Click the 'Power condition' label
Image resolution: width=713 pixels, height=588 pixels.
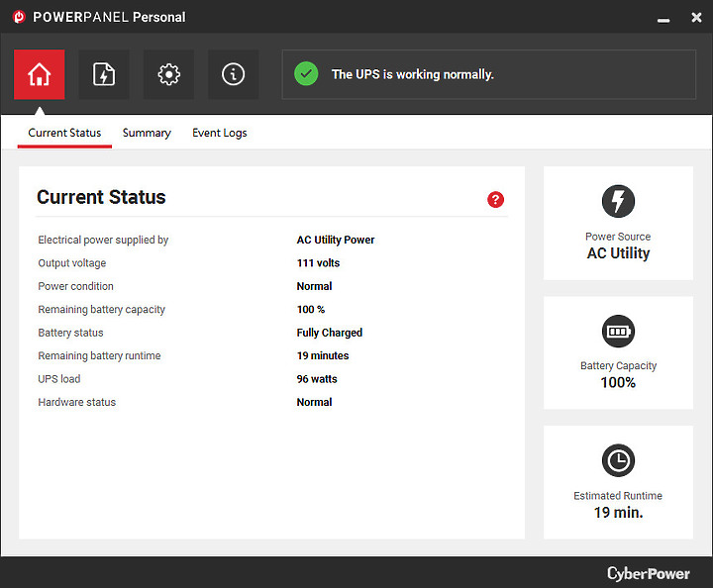click(x=75, y=286)
